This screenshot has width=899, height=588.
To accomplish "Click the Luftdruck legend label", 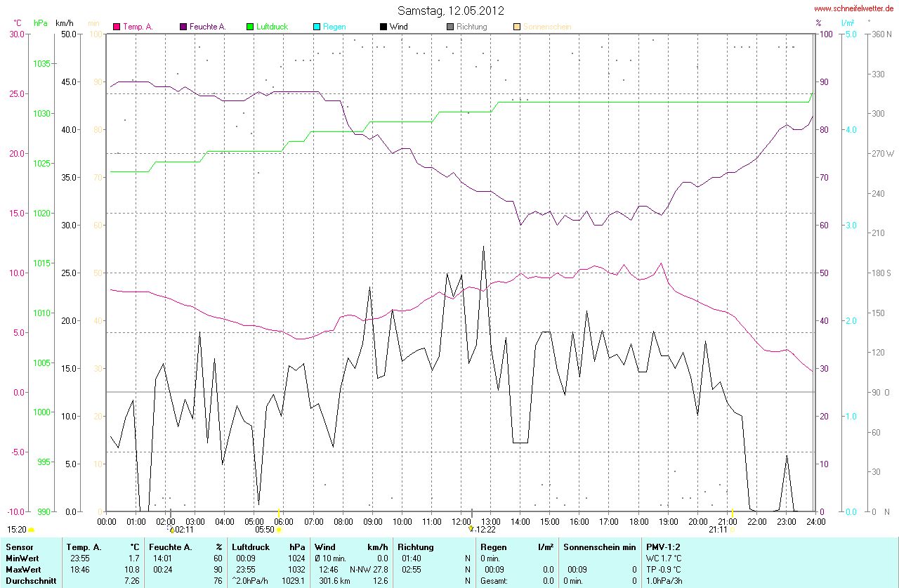I will point(272,27).
